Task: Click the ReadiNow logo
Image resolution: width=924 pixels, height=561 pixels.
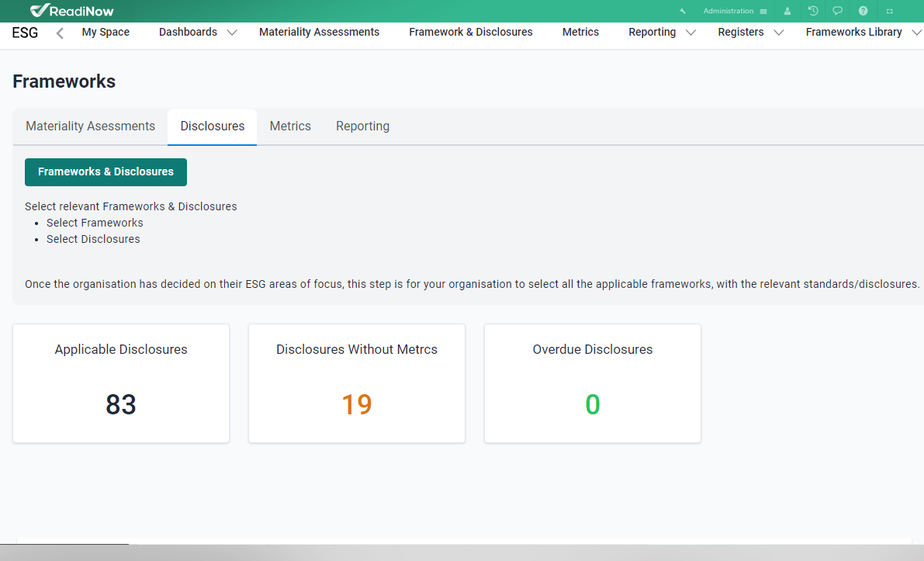Action: (x=71, y=11)
